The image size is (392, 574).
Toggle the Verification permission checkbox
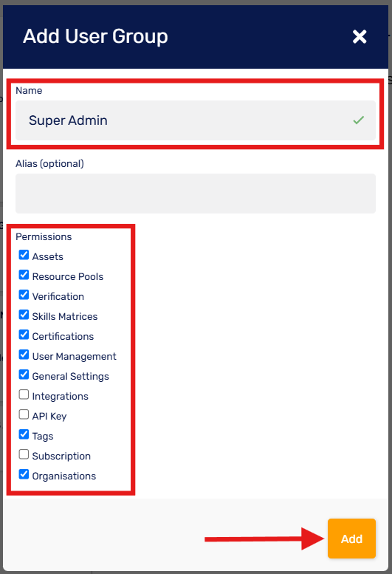click(24, 295)
